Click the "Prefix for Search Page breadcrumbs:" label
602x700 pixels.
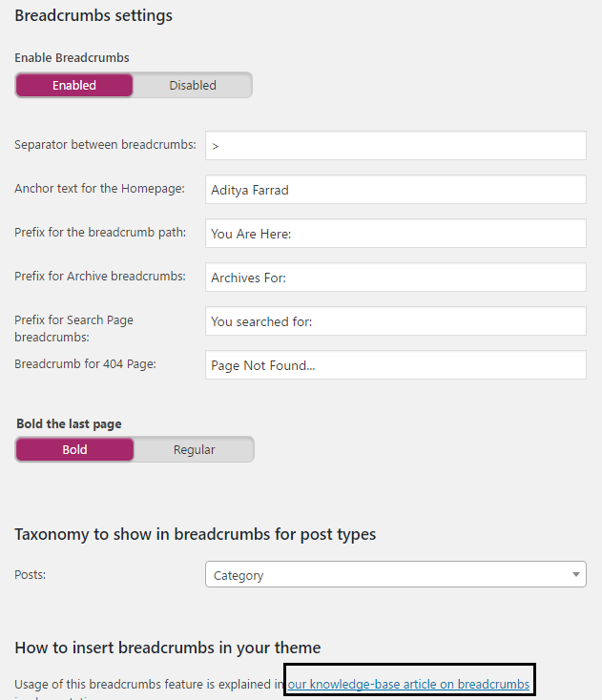pos(73,328)
